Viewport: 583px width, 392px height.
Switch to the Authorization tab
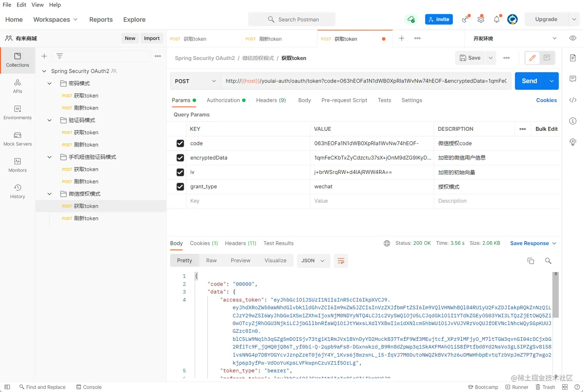pyautogui.click(x=226, y=100)
